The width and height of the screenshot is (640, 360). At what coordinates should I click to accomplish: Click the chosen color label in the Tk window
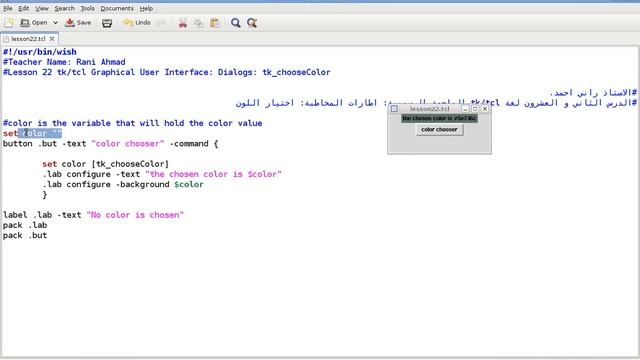coord(439,118)
